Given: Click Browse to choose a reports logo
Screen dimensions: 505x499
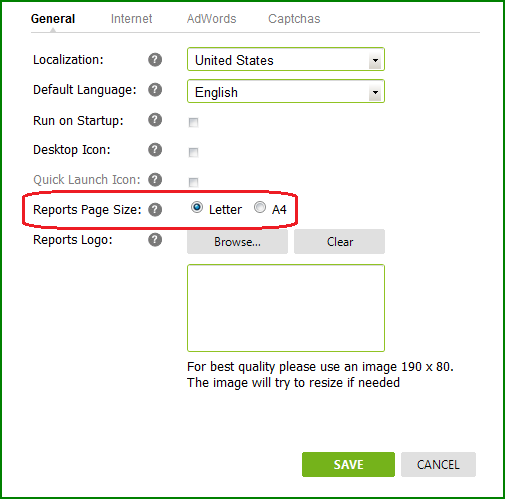Looking at the screenshot, I should (237, 242).
